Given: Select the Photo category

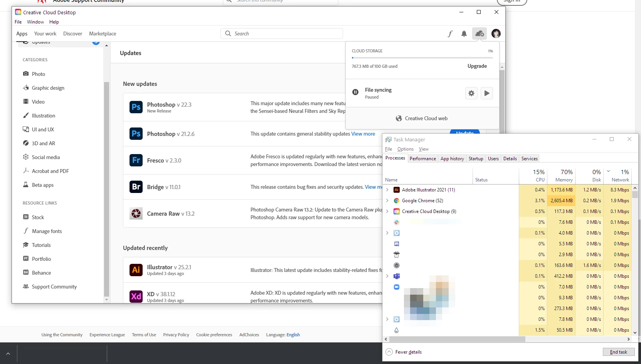Looking at the screenshot, I should (x=34, y=74).
